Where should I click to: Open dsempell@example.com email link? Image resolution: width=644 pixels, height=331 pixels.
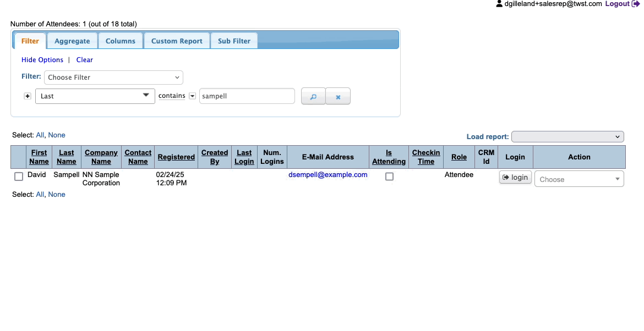coord(328,175)
